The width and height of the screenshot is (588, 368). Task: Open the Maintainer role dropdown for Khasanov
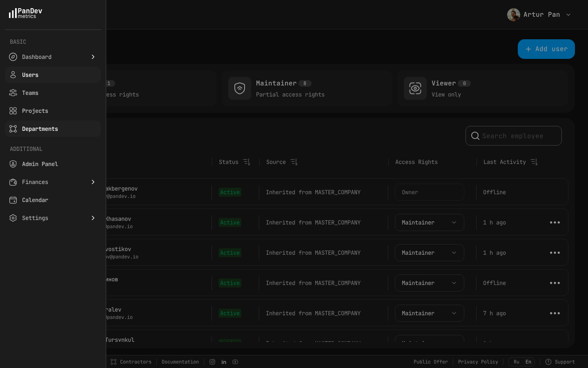[x=429, y=222]
